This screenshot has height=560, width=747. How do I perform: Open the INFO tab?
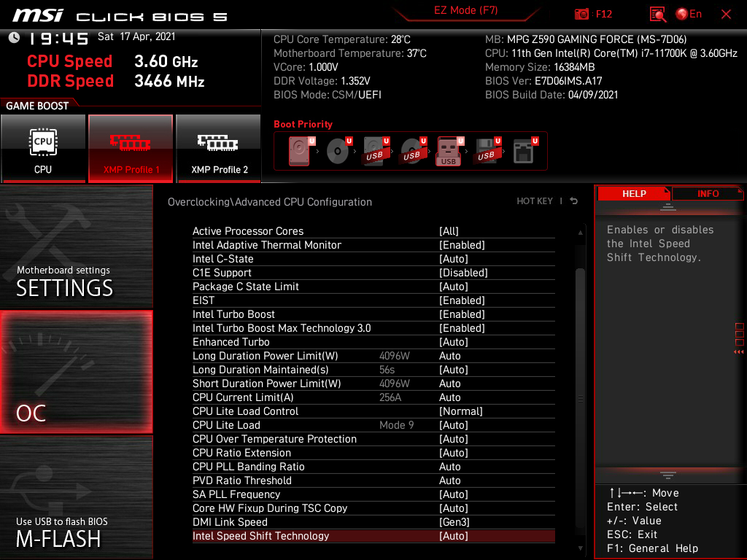(x=708, y=194)
